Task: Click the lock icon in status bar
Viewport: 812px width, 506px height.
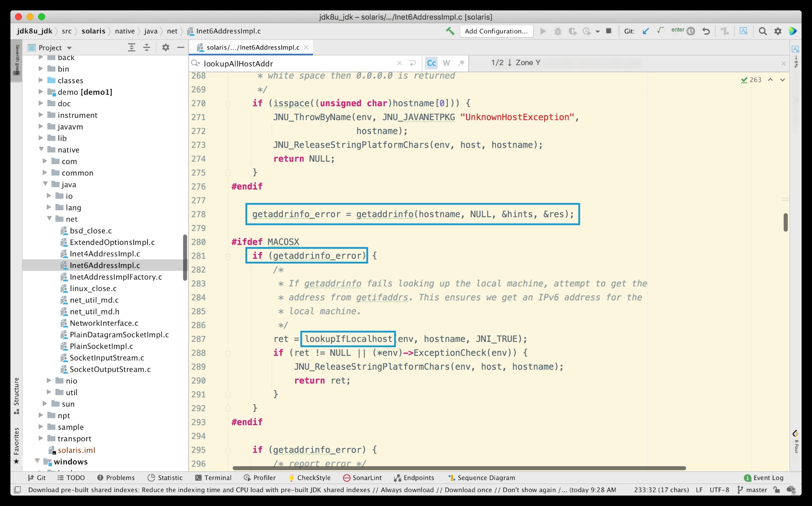Action: tap(776, 489)
